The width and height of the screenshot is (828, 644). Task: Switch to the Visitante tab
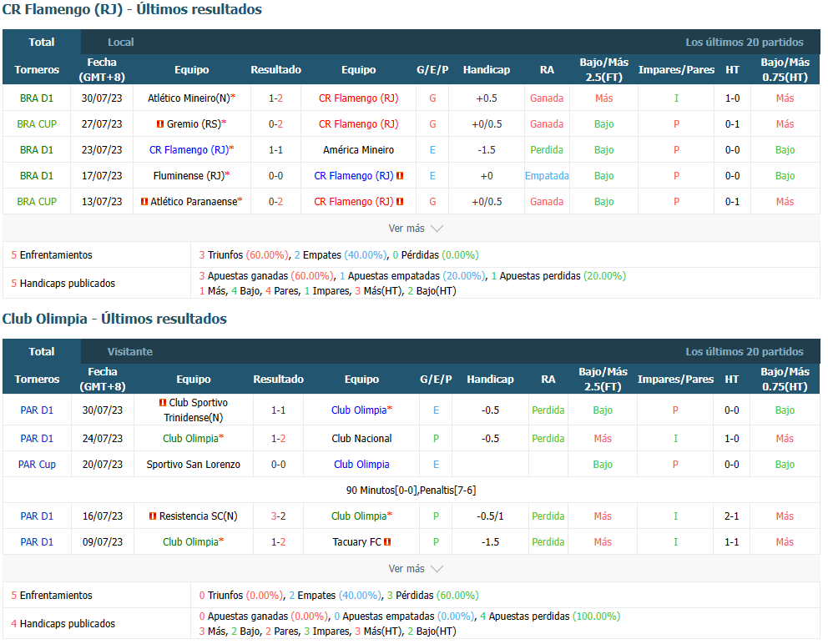tap(130, 351)
